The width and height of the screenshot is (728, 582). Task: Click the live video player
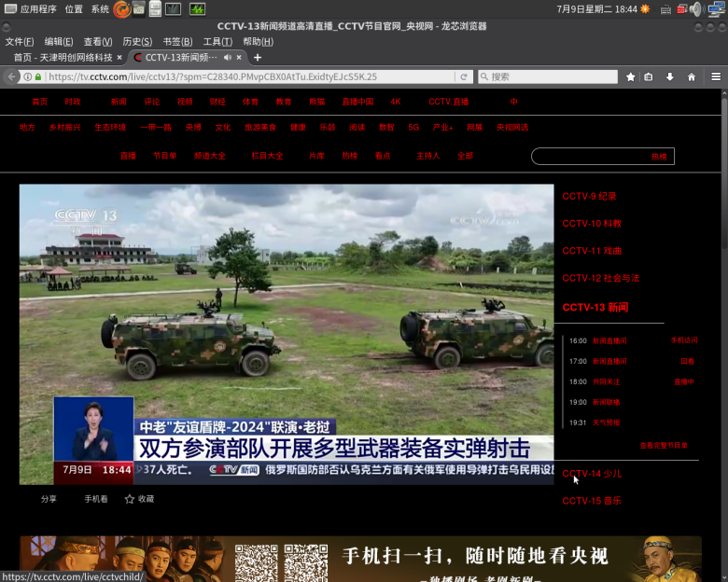coord(287,334)
